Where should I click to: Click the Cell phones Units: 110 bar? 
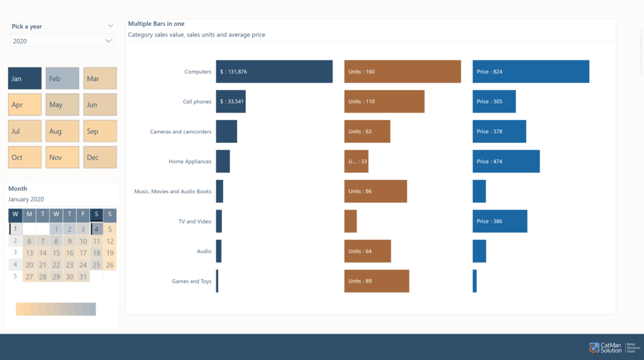pyautogui.click(x=384, y=101)
